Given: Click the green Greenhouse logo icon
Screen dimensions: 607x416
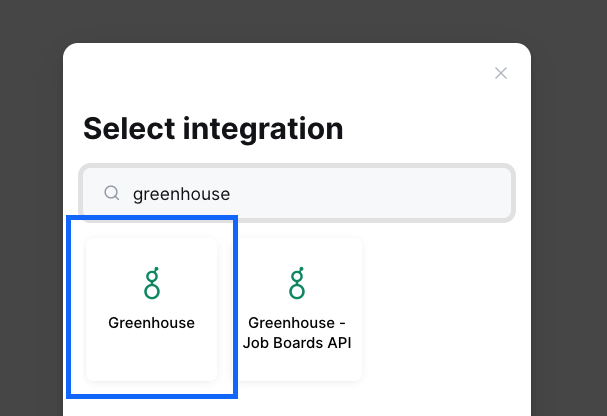Looking at the screenshot, I should [x=152, y=283].
